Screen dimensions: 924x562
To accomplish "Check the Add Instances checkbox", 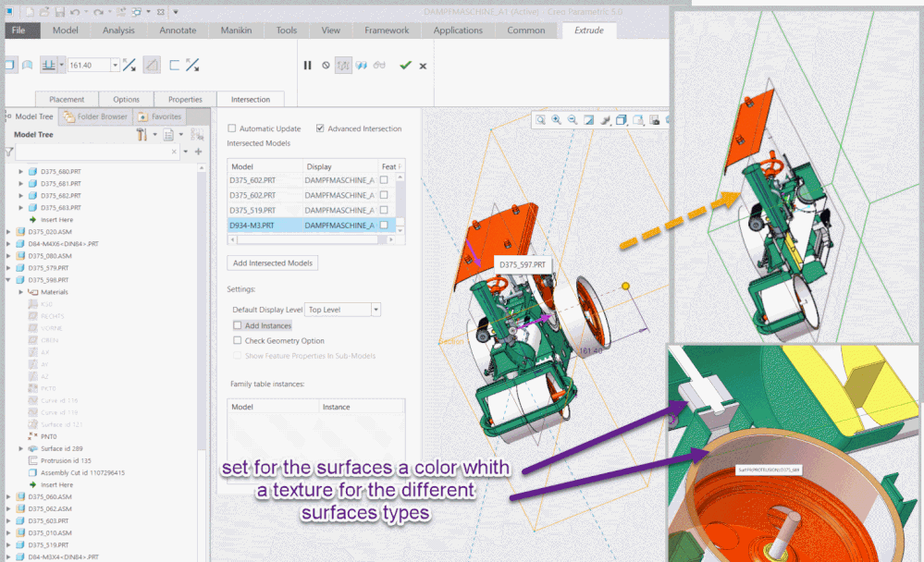I will (x=238, y=325).
